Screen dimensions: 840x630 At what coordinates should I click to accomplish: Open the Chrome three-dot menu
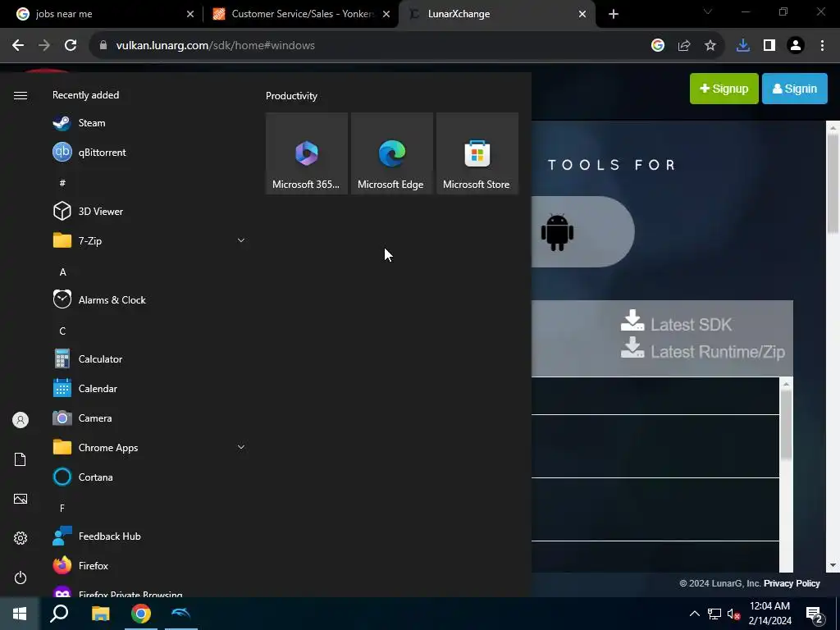point(822,46)
